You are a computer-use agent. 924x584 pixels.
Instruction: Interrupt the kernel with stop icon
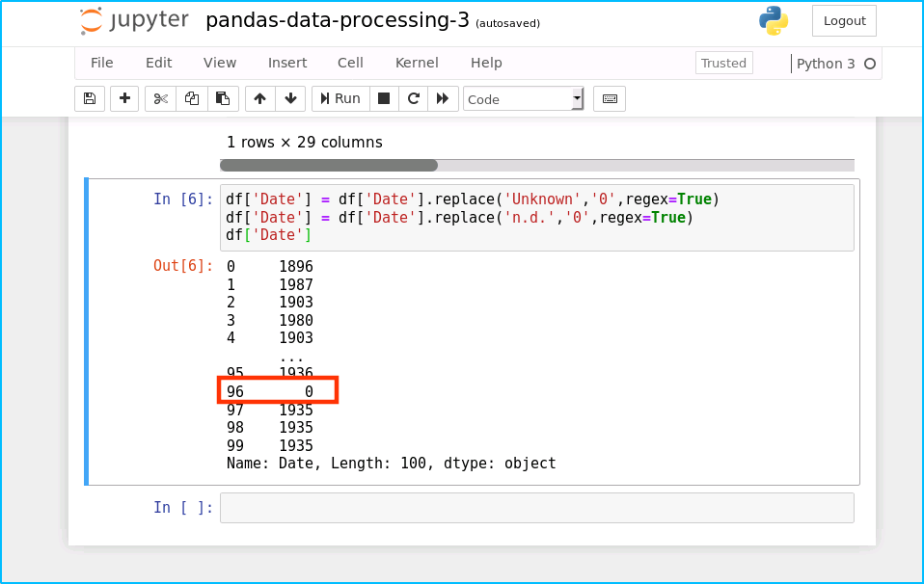[x=384, y=99]
